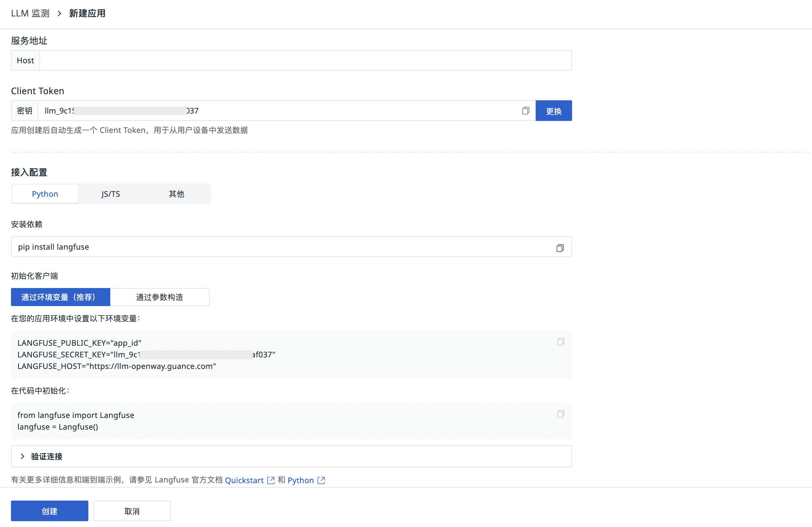The height and width of the screenshot is (527, 812).
Task: Open the Quickstart documentation link
Action: pyautogui.click(x=244, y=480)
